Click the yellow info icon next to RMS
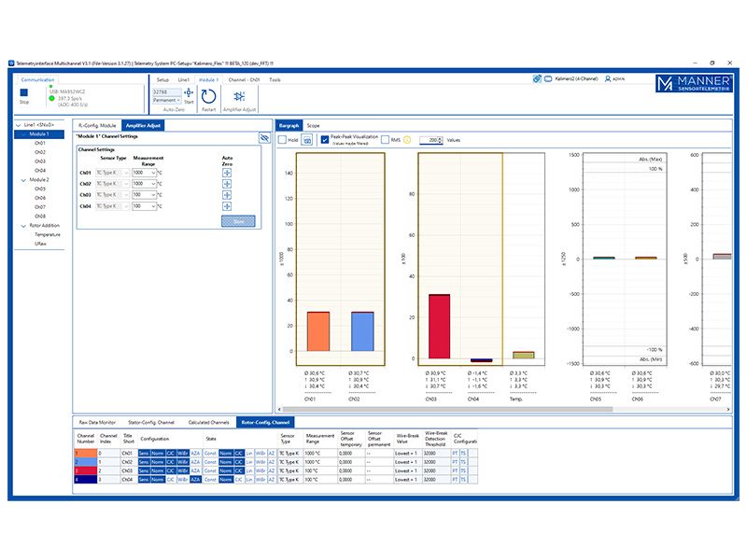The height and width of the screenshot is (560, 747). (x=407, y=140)
